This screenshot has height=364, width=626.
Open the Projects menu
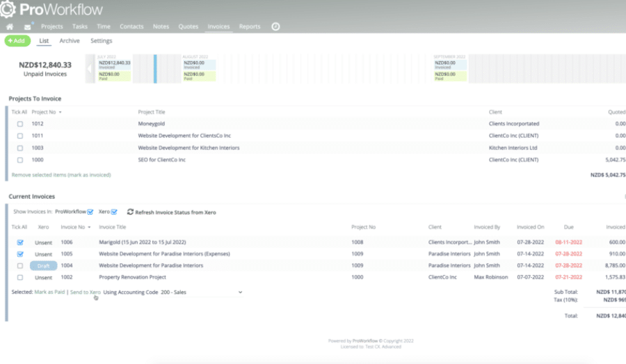tap(52, 26)
